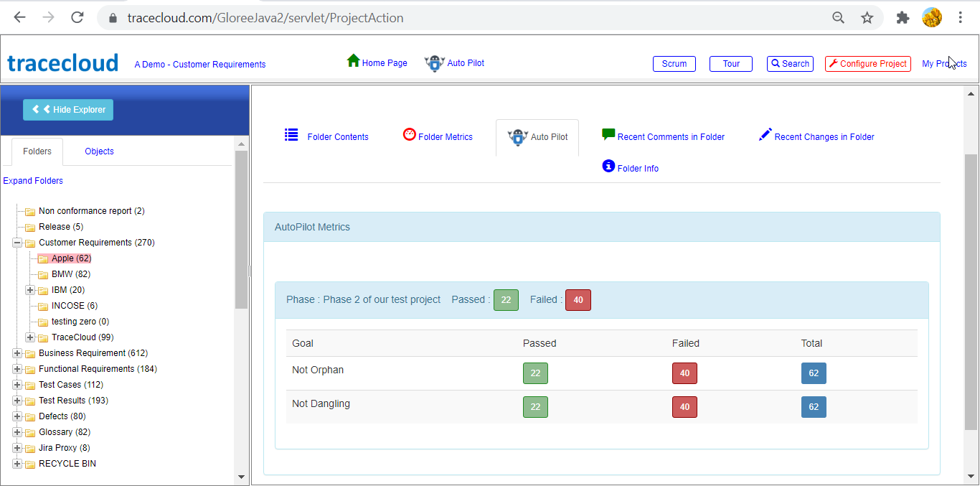Click the robot icon in Auto Pilot tab
Screen dimensions: 980x486
[517, 137]
